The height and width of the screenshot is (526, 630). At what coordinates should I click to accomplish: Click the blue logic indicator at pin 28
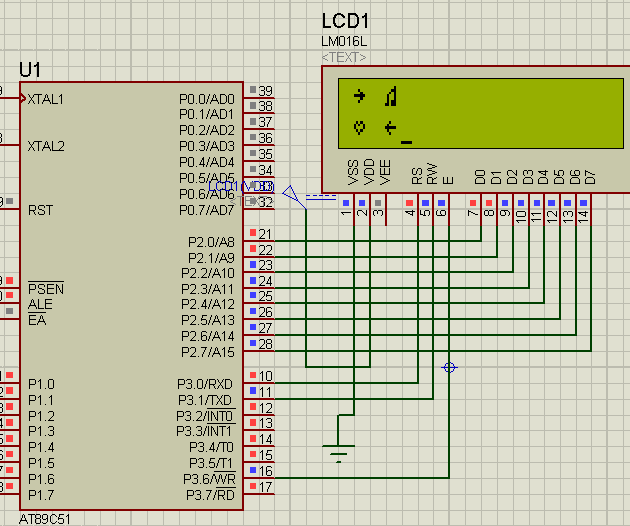(x=253, y=343)
